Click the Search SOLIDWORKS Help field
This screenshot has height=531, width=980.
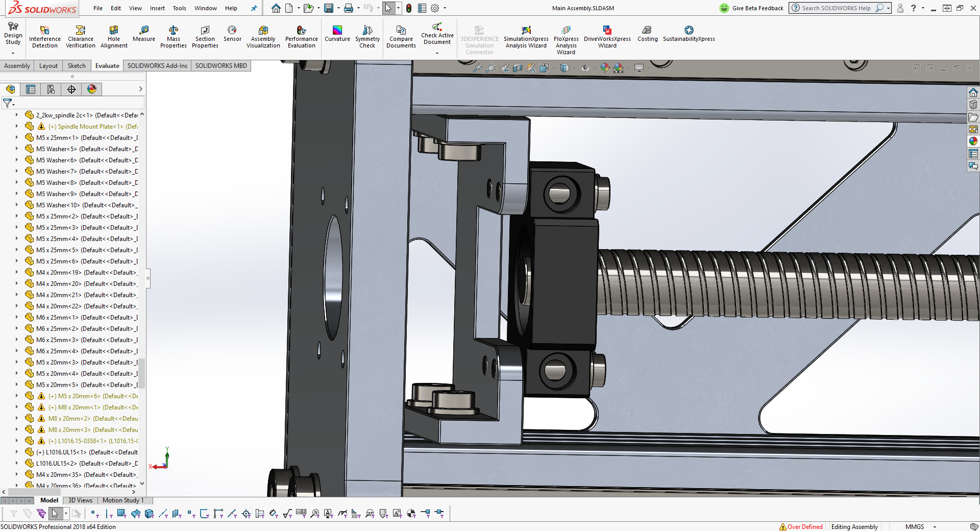836,8
